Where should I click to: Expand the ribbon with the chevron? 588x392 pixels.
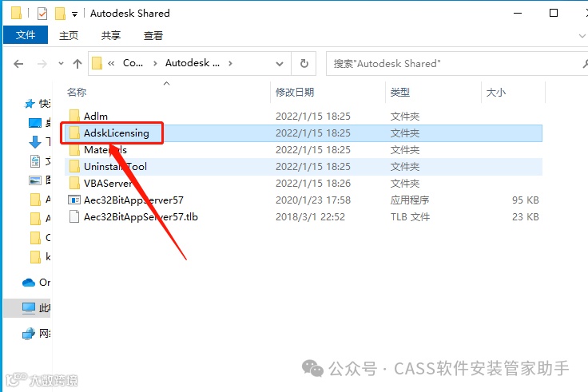[582, 36]
